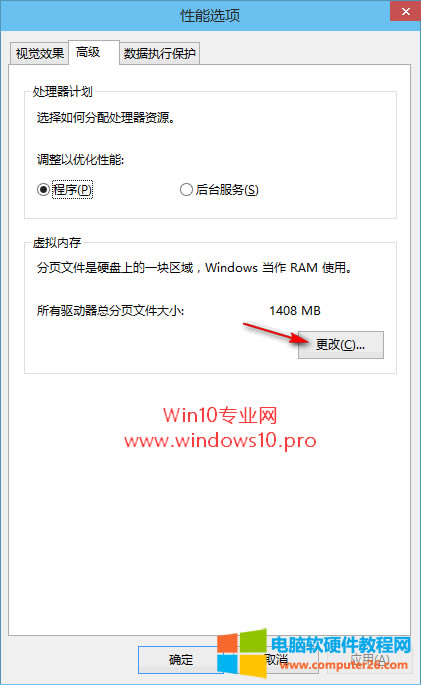Confirm with the 确定 button

pyautogui.click(x=181, y=660)
